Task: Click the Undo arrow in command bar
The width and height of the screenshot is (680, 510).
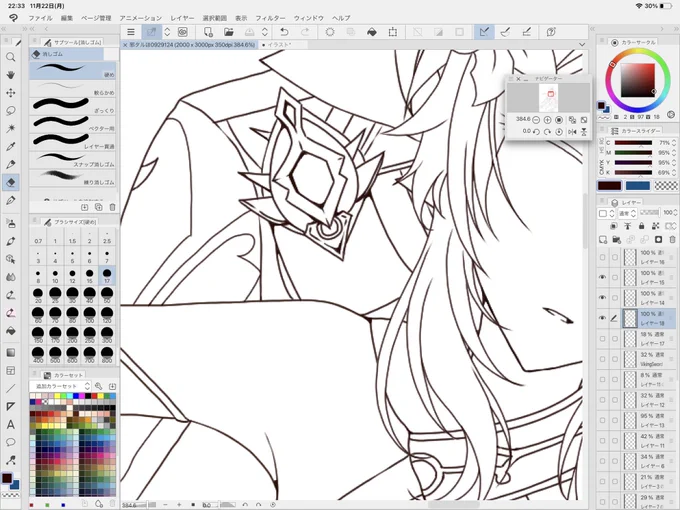Action: point(284,32)
